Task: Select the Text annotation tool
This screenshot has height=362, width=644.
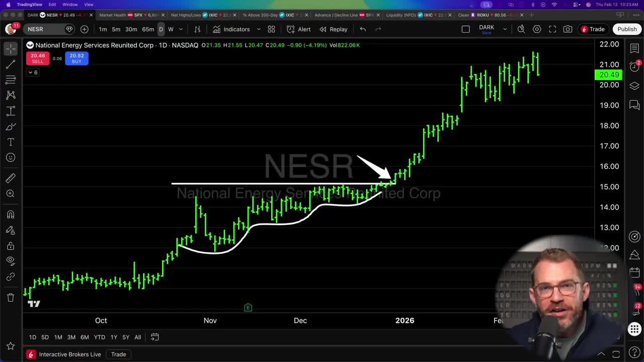Action: pyautogui.click(x=11, y=142)
